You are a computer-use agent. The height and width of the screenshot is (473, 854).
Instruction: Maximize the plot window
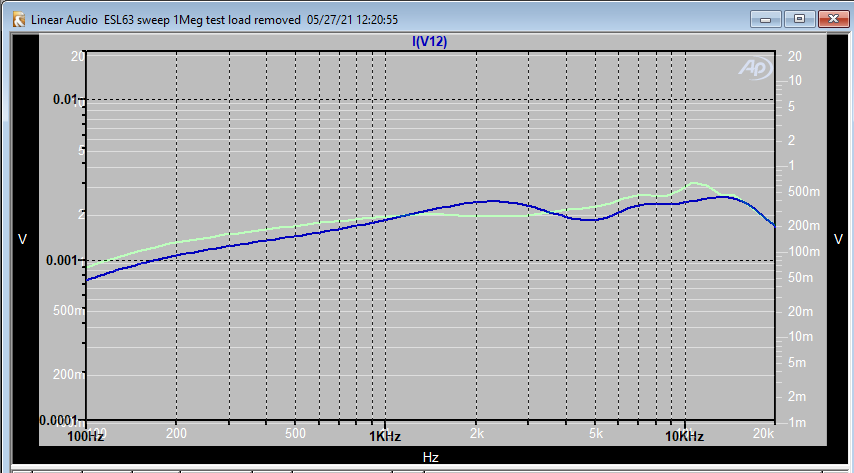pyautogui.click(x=799, y=19)
